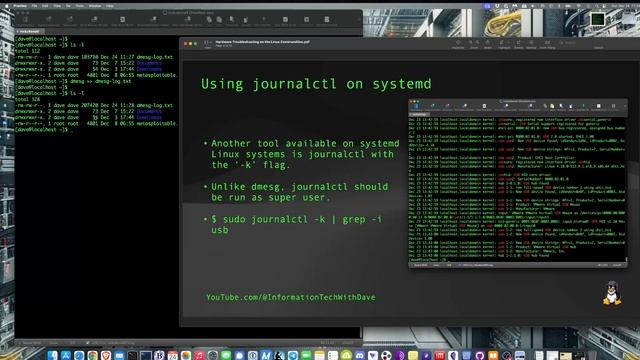Launch Safari from the Dock
This screenshot has width=640, height=360.
point(79,355)
